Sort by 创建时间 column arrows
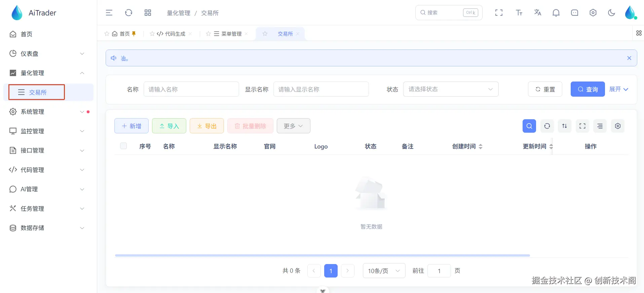The image size is (644, 293). click(x=481, y=146)
